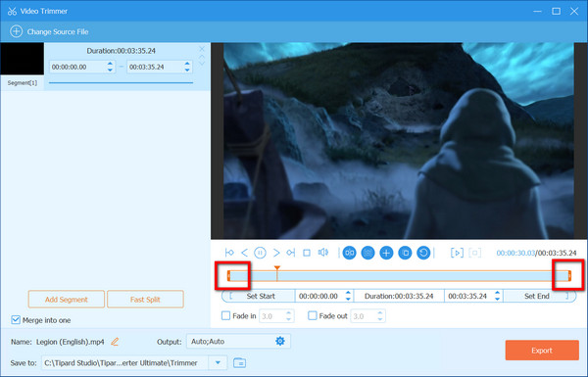
Task: Click file name Legion (English).mp4
Action: 71,342
